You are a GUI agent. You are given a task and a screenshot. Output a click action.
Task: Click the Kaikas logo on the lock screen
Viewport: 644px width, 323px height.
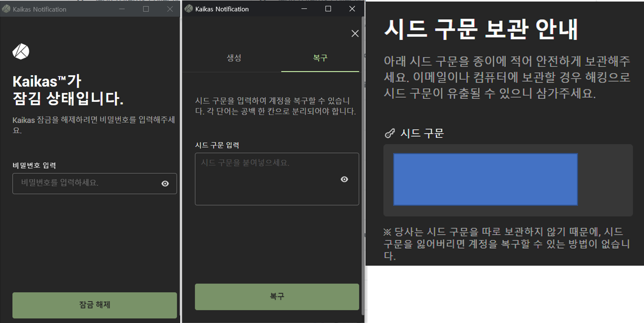21,52
